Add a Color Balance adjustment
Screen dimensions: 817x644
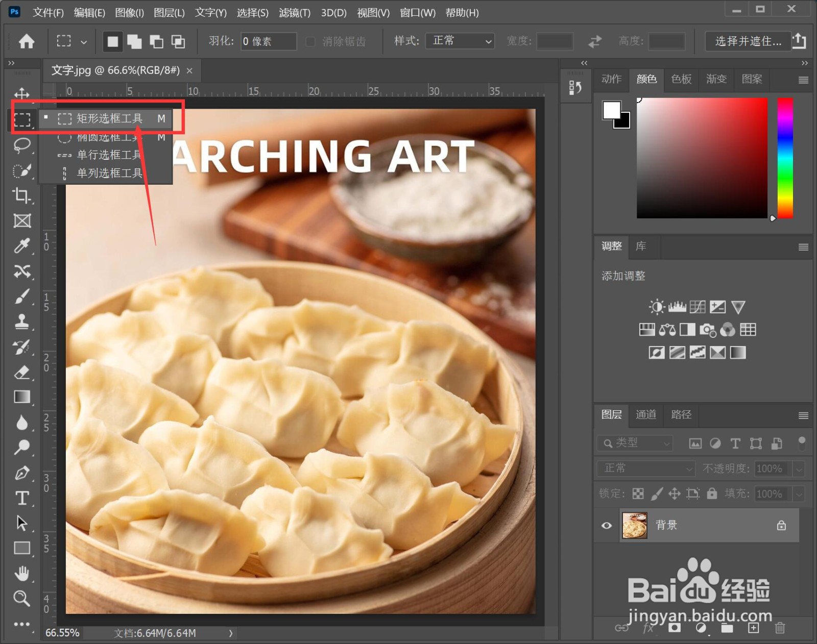[667, 330]
